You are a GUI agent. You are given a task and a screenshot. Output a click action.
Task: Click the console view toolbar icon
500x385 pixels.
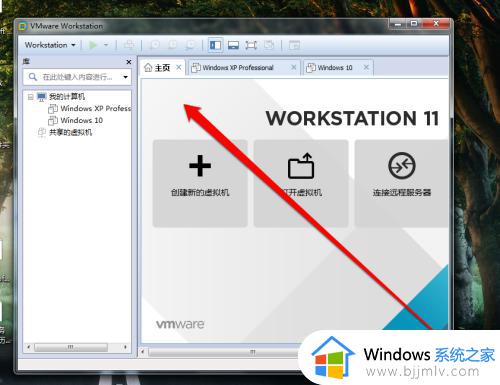(294, 45)
